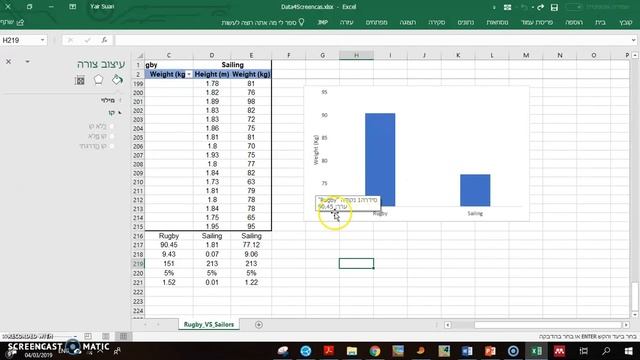The image size is (640, 360).
Task: Open the format pane options dropdown arrow
Action: 27,62
